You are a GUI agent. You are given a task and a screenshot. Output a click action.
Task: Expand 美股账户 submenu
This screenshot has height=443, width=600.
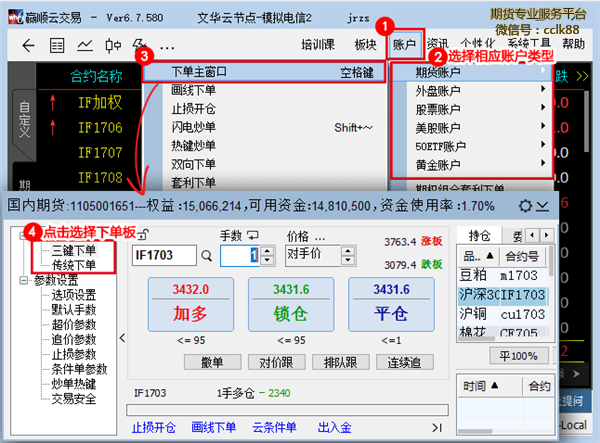pos(472,128)
